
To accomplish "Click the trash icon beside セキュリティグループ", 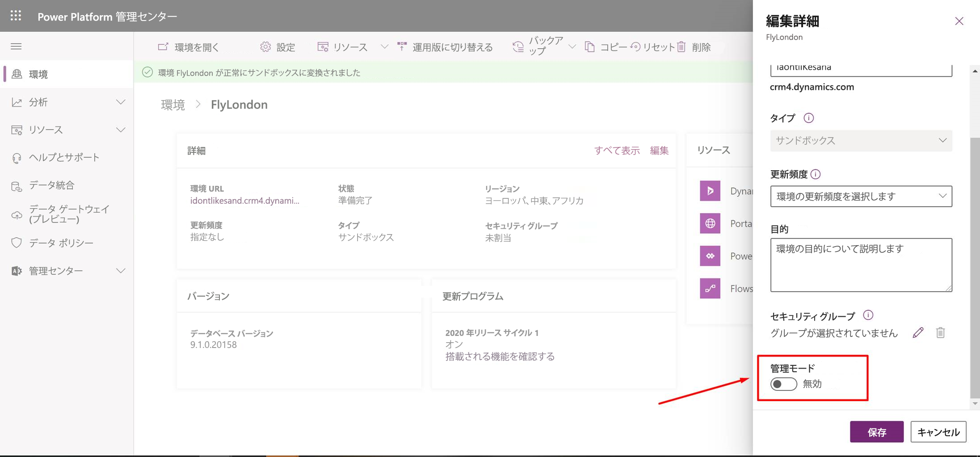I will (x=941, y=332).
